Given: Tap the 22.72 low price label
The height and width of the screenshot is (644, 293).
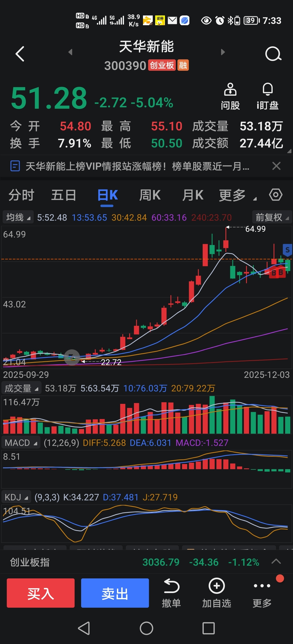Looking at the screenshot, I should (111, 362).
